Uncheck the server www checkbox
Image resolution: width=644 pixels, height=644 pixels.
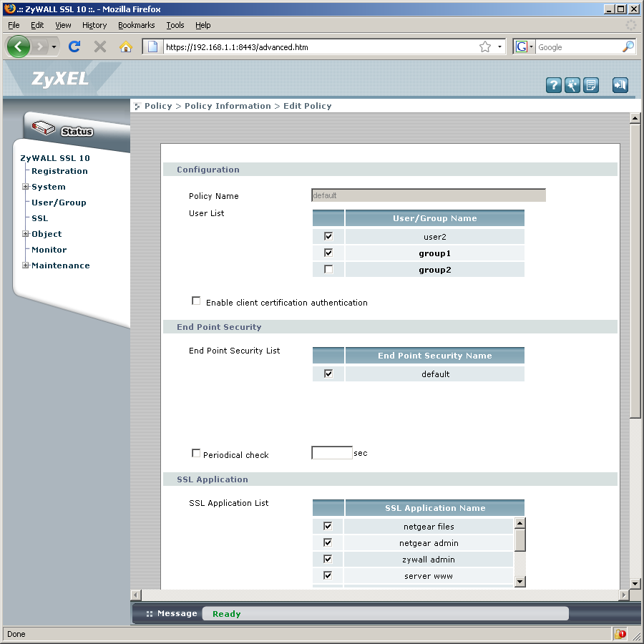point(327,575)
